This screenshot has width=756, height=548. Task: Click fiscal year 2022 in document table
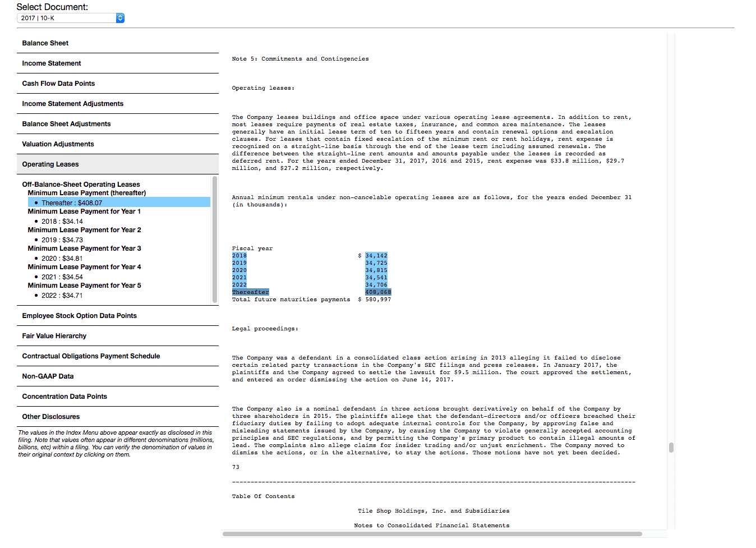tap(239, 285)
